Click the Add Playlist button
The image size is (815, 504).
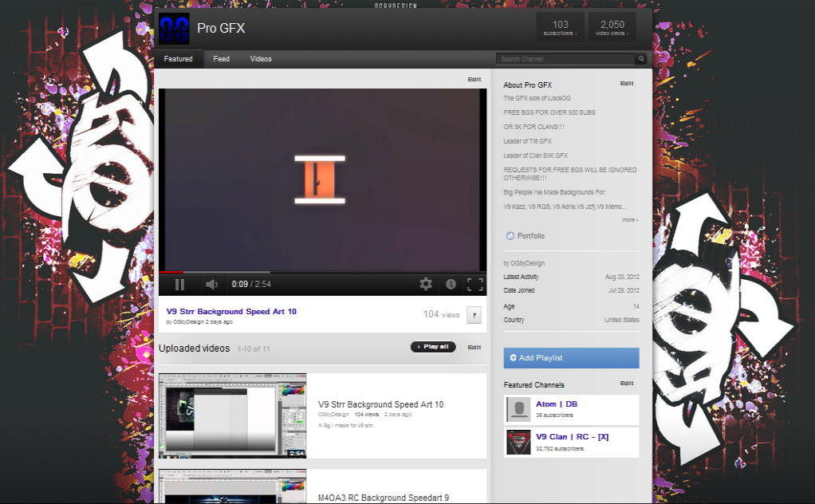point(571,358)
